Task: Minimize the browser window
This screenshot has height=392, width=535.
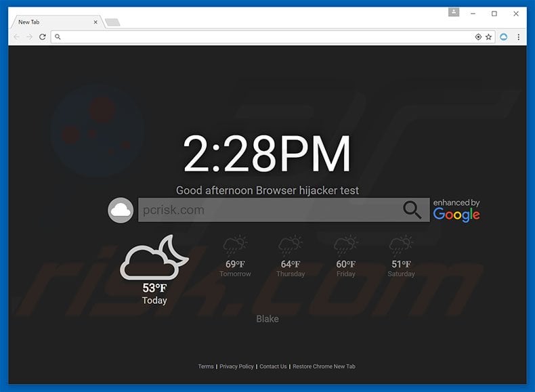Action: [473, 14]
